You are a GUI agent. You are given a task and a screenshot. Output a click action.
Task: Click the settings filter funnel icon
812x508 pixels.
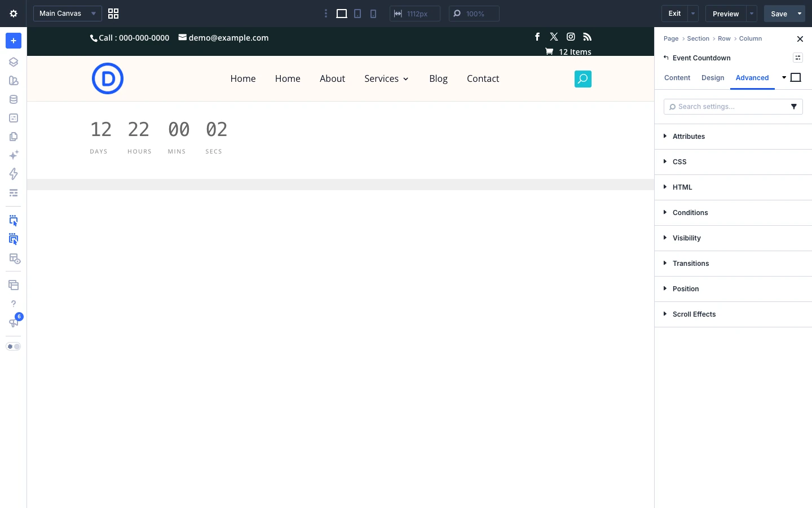[x=794, y=107]
